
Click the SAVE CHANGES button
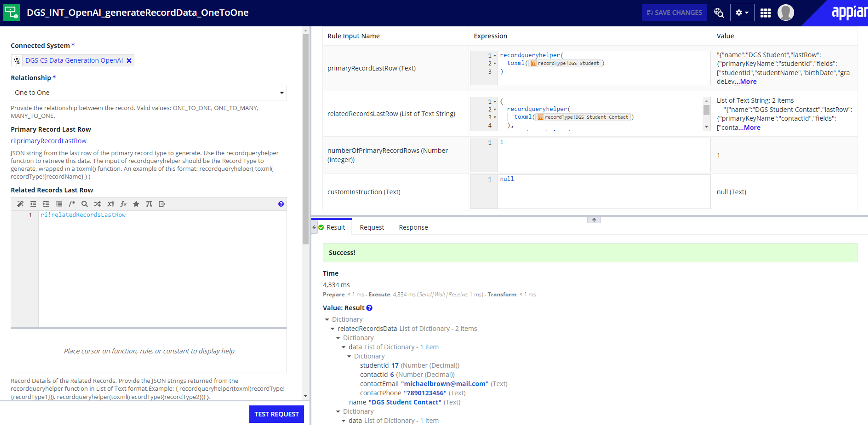click(x=674, y=12)
